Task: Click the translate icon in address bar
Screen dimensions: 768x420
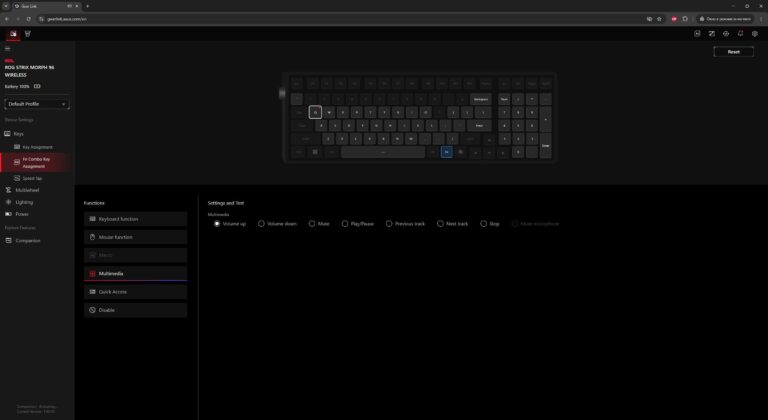Action: [649, 19]
